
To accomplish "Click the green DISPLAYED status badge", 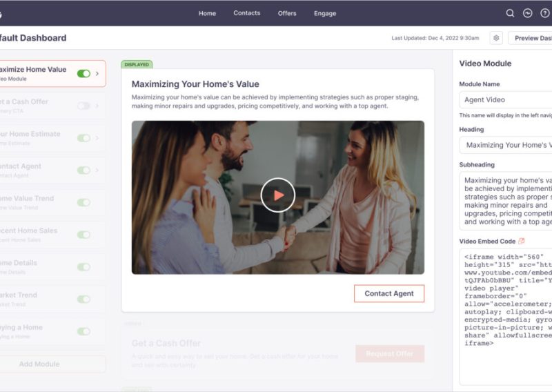I will pyautogui.click(x=137, y=64).
